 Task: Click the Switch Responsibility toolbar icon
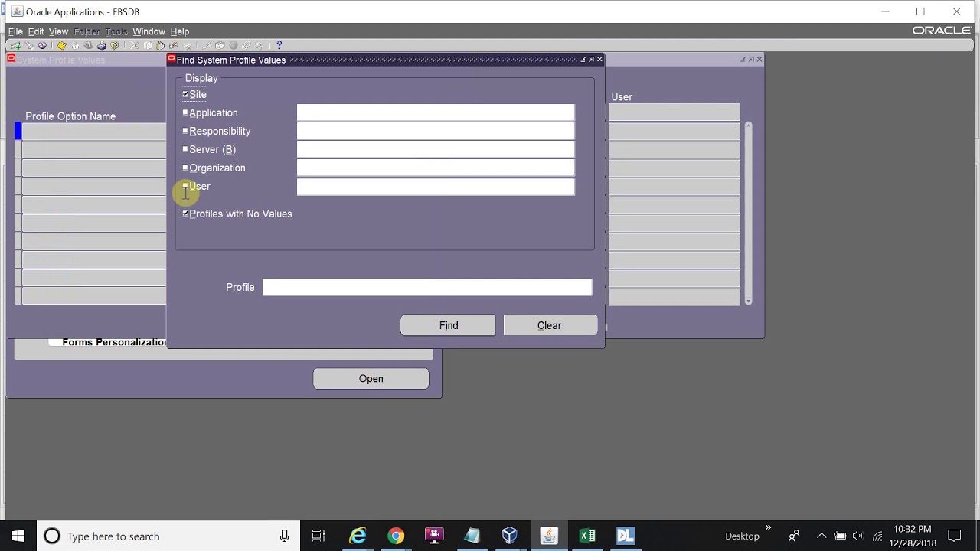(88, 46)
